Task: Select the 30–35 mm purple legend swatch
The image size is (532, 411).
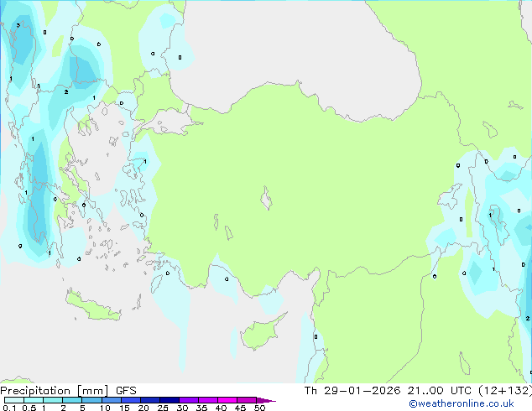Action: pos(189,400)
